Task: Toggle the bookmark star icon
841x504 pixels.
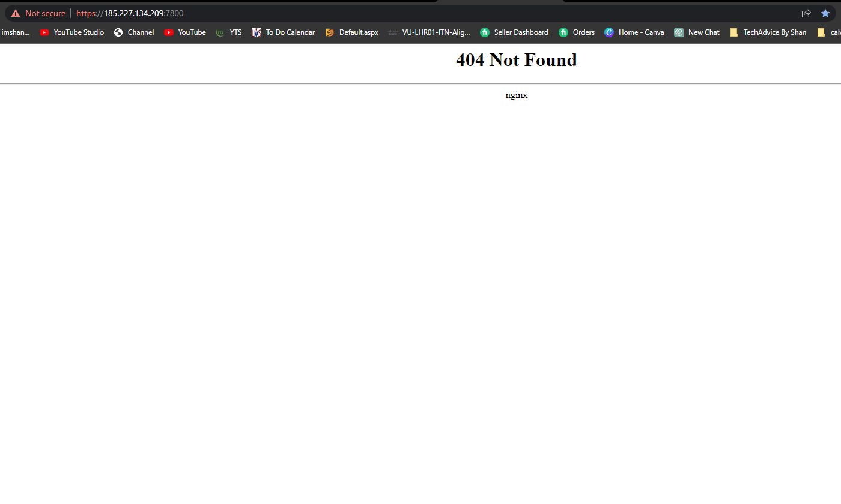Action: pos(825,13)
